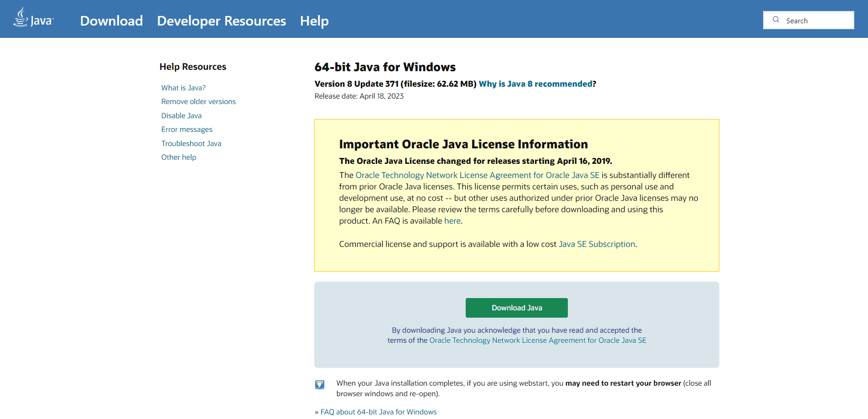868x419 pixels.
Task: Click the FAQ 'here' link
Action: [x=452, y=221]
